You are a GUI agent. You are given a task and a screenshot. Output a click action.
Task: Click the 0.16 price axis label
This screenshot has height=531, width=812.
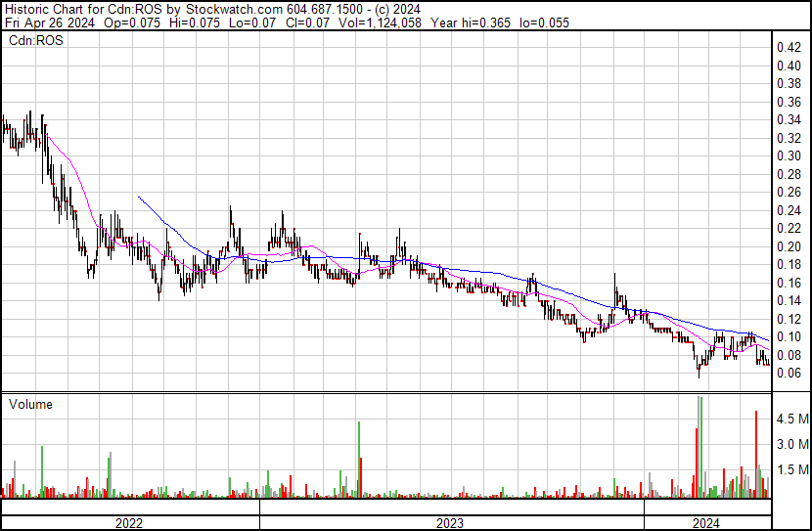click(789, 283)
